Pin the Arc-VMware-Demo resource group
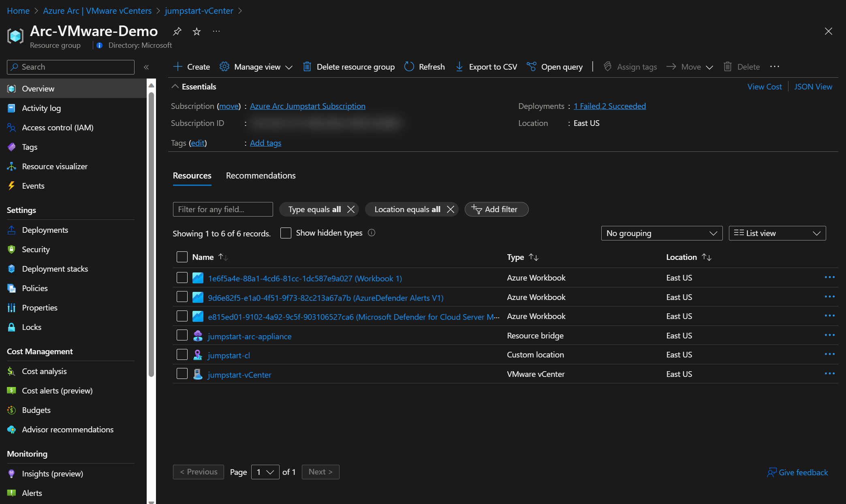 [x=177, y=31]
